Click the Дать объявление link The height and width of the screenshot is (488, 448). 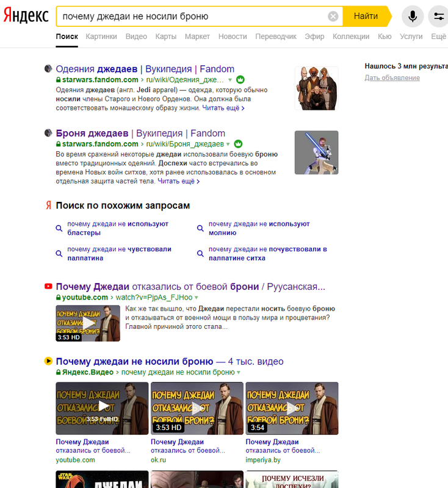pyautogui.click(x=392, y=78)
